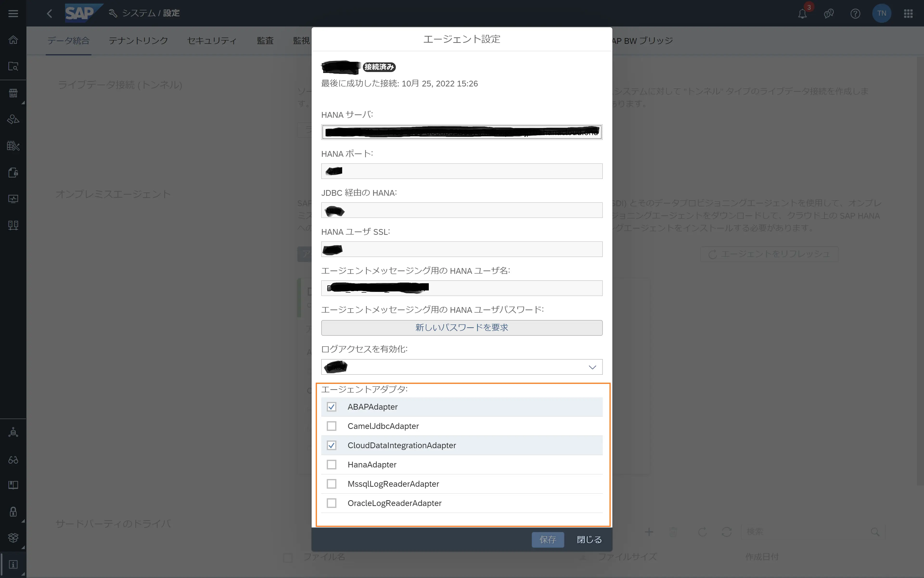Open the hamburger navigation menu

pyautogui.click(x=13, y=13)
